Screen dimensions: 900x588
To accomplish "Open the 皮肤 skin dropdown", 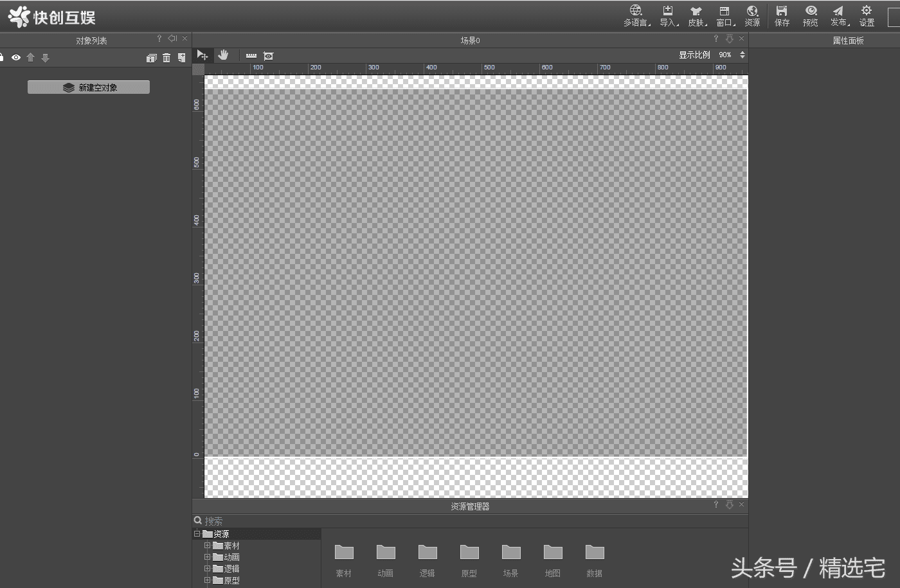I will 697,16.
